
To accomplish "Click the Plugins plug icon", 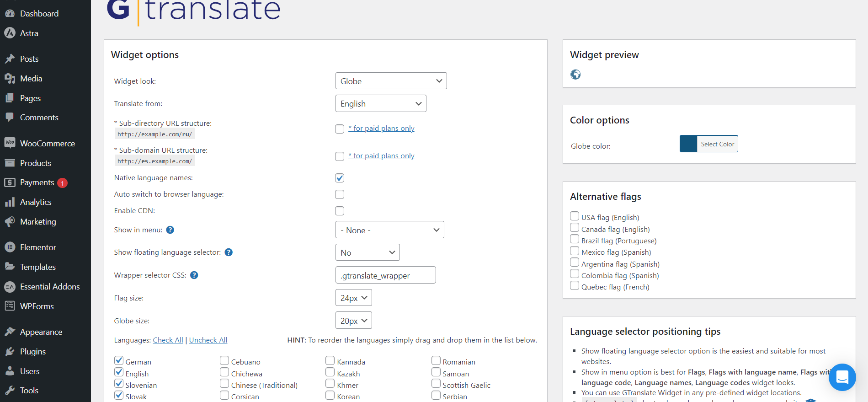I will [10, 351].
